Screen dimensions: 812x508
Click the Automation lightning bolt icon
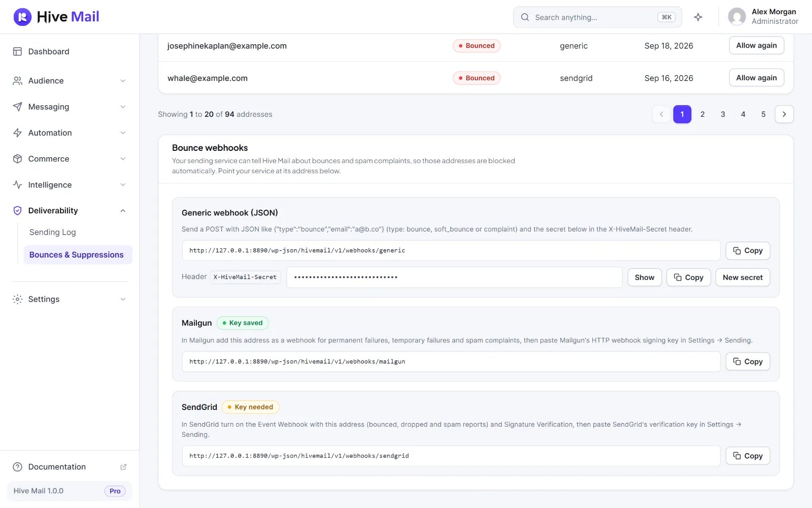pyautogui.click(x=17, y=133)
